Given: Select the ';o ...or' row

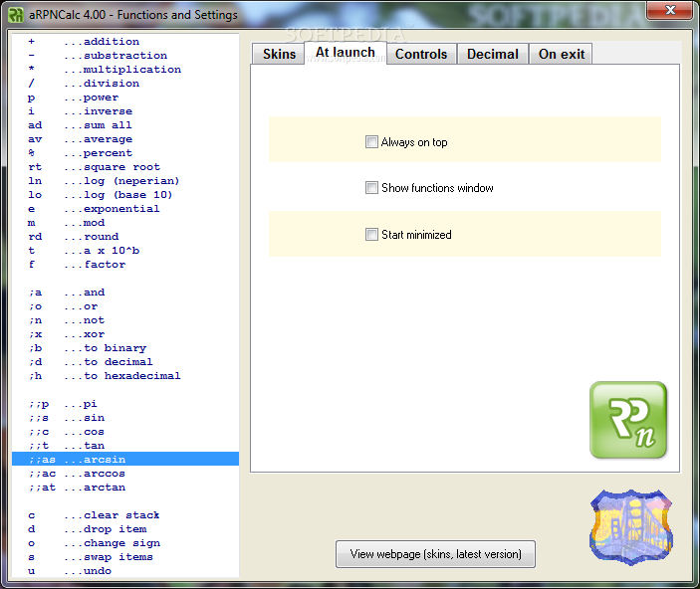Looking at the screenshot, I should click(x=125, y=306).
